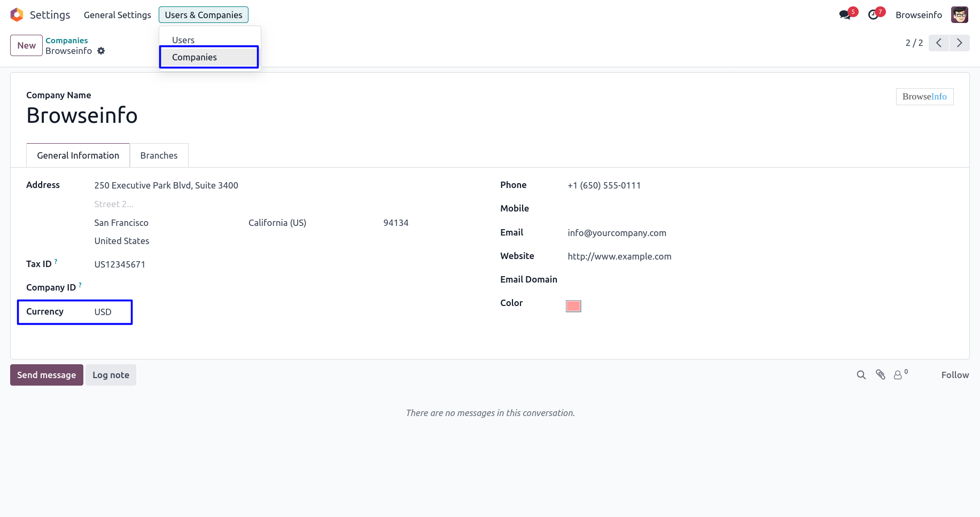The height and width of the screenshot is (517, 980).
Task: Click the gear actions icon beside Browseinfo
Action: pos(101,51)
